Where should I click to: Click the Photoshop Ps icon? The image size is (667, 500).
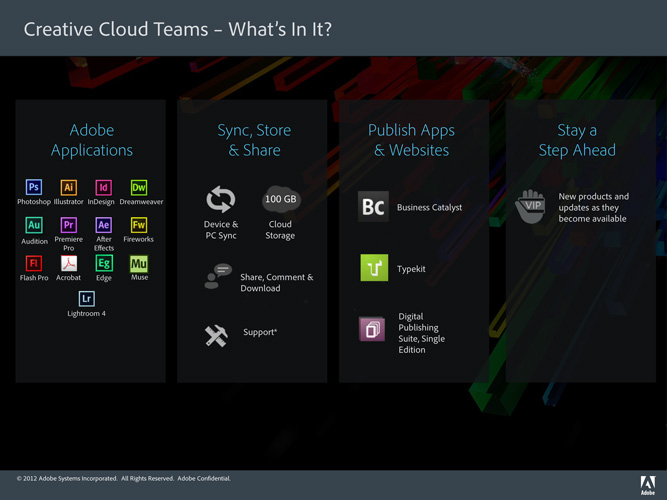pos(34,187)
